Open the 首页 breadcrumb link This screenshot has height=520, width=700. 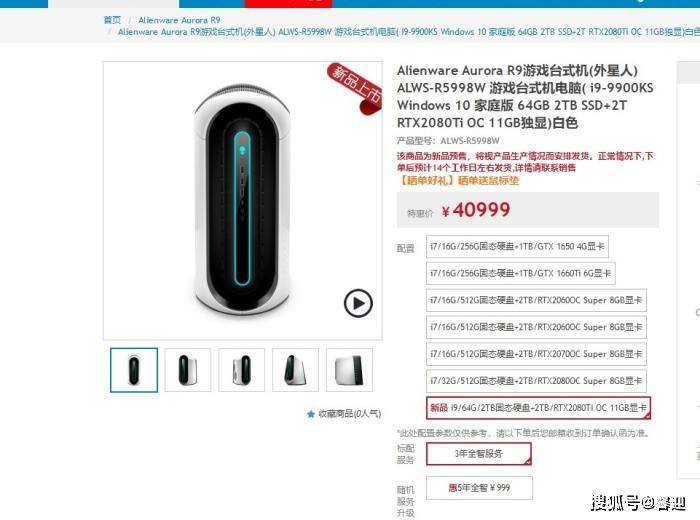(112, 20)
